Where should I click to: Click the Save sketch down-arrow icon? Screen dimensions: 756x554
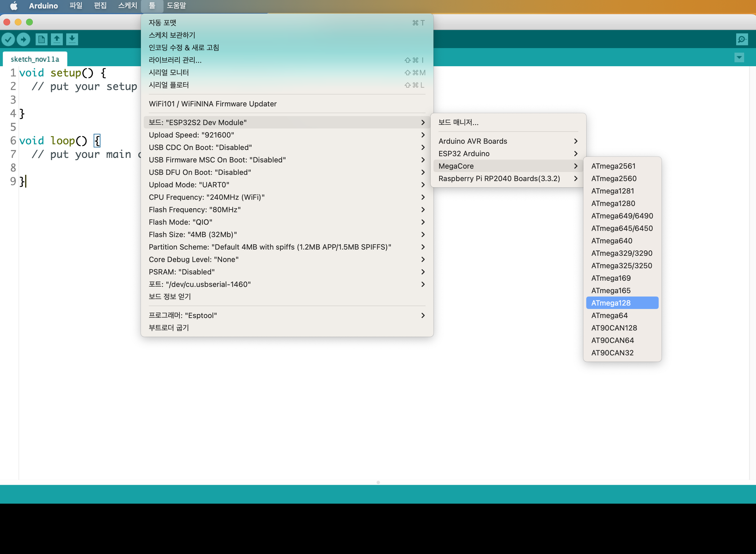pos(72,40)
